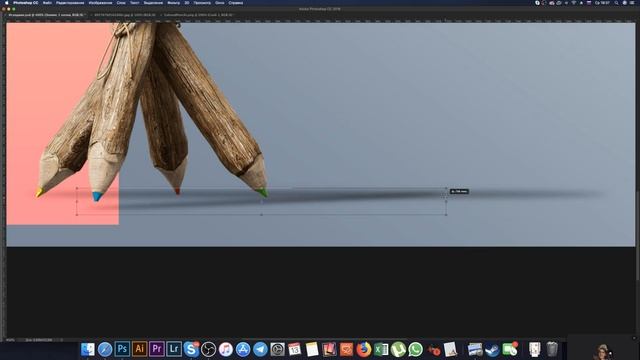This screenshot has width=640, height=360.
Task: Open iTunes from the dock
Action: point(226,349)
